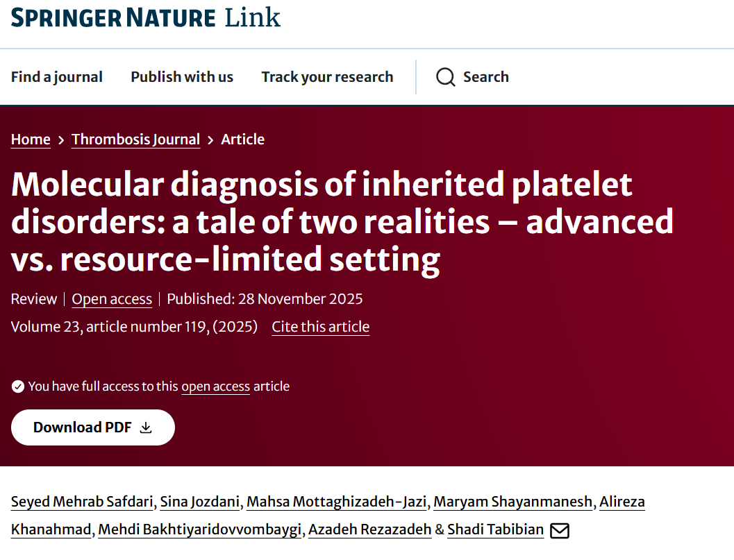Click the Open access link under the title

(x=111, y=299)
